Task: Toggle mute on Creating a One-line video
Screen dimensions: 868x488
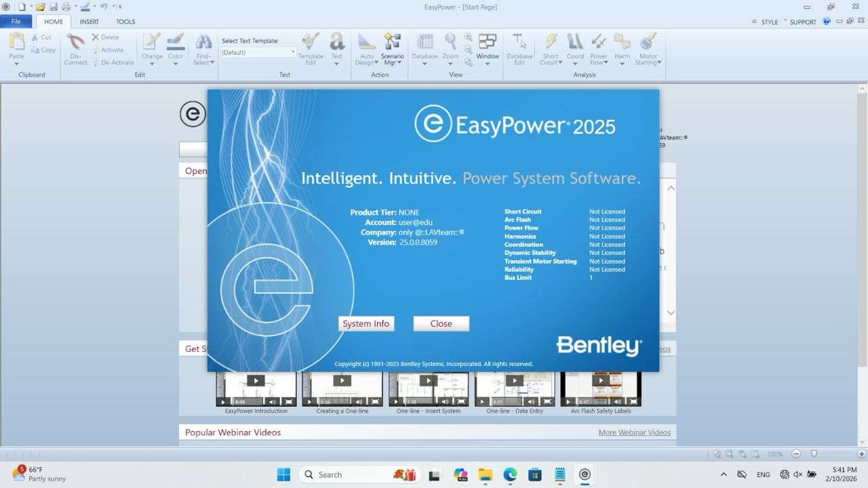Action: [x=359, y=402]
